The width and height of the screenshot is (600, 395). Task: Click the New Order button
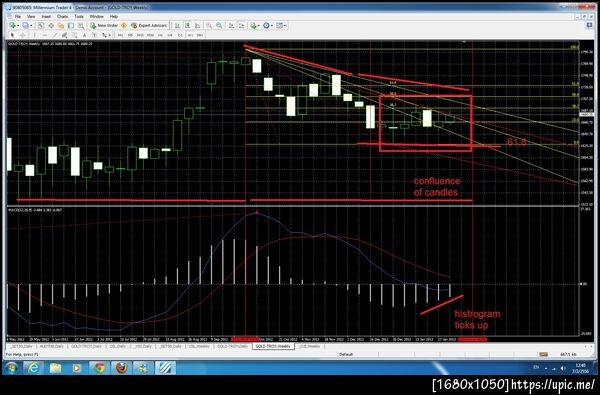tap(104, 25)
